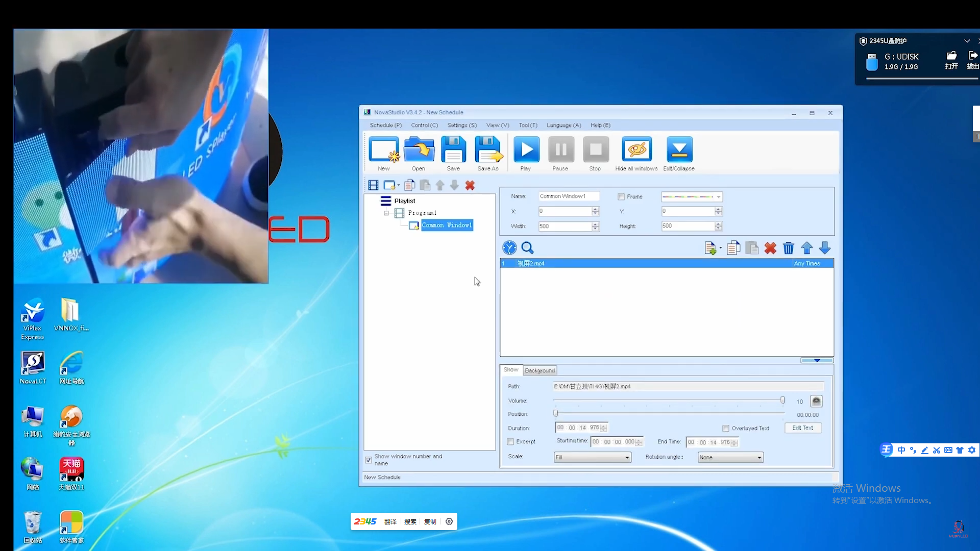This screenshot has height=551, width=980.
Task: Switch to the Show tab
Action: pos(510,370)
